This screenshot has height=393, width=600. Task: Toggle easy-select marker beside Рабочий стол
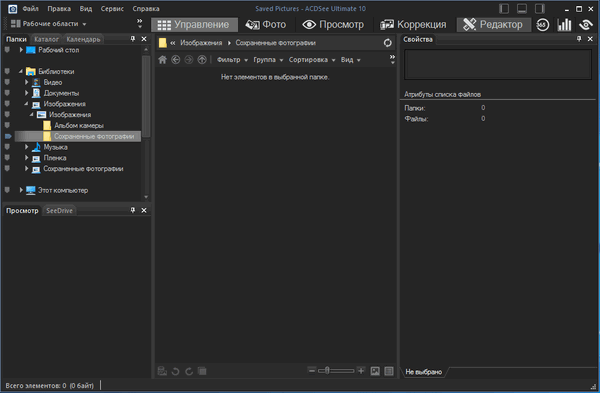[7, 50]
